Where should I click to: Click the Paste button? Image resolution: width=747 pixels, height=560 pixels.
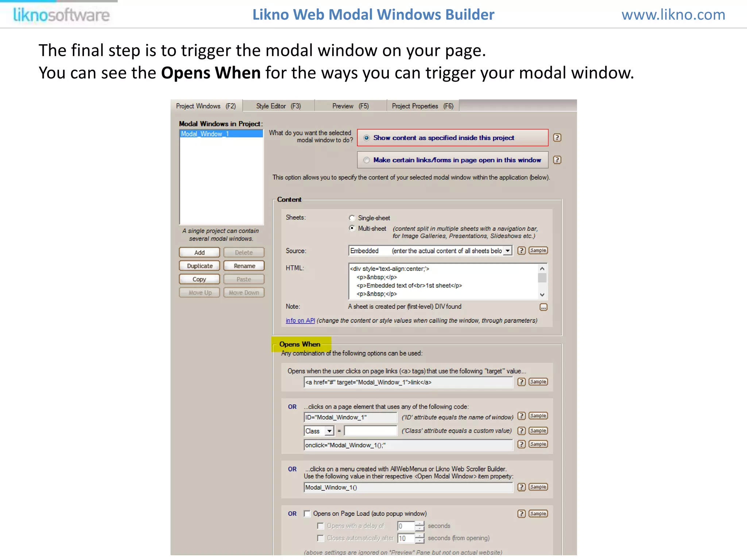(244, 279)
